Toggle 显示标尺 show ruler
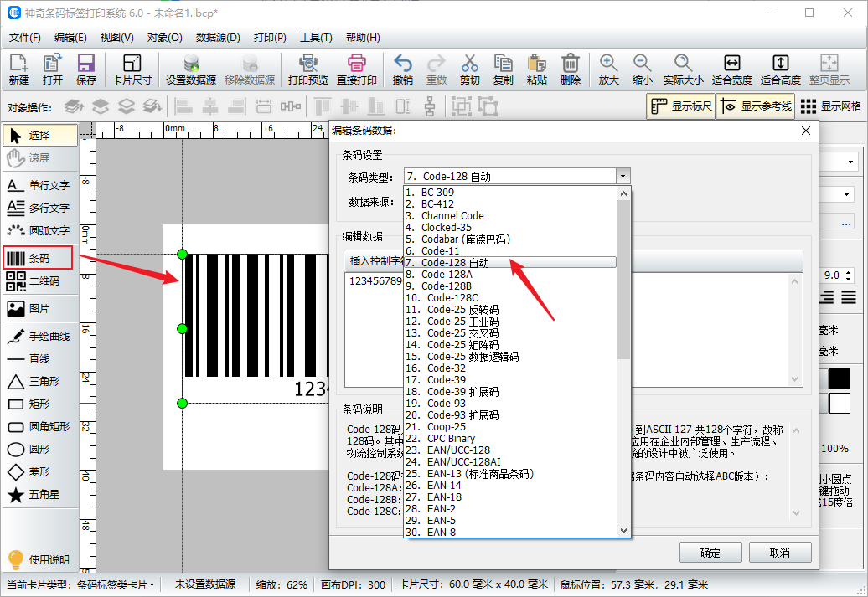Screen dimensions: 868x597 [681, 106]
